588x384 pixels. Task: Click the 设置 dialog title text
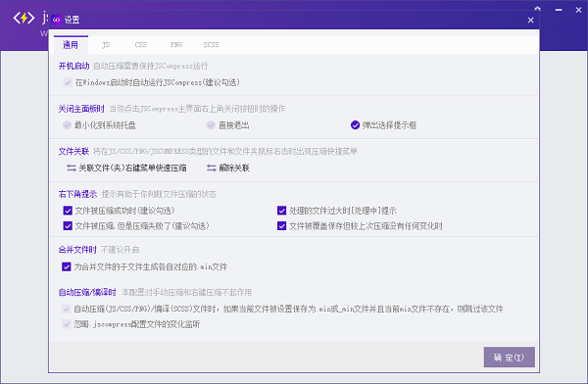coord(72,20)
